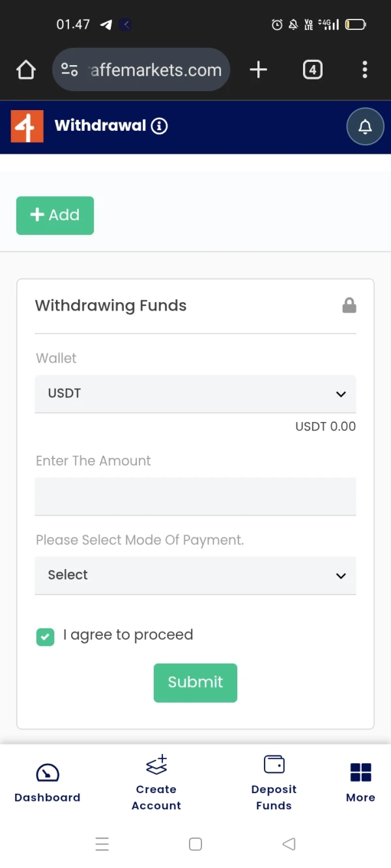Open browser three-dot overflow menu
The width and height of the screenshot is (391, 868).
[364, 70]
